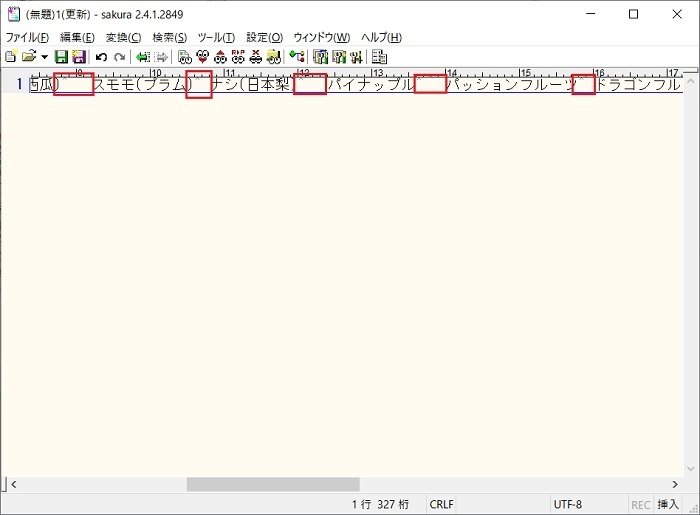Screen dimensions: 700x515
Task: Open the type settings list icon
Action: point(321,57)
